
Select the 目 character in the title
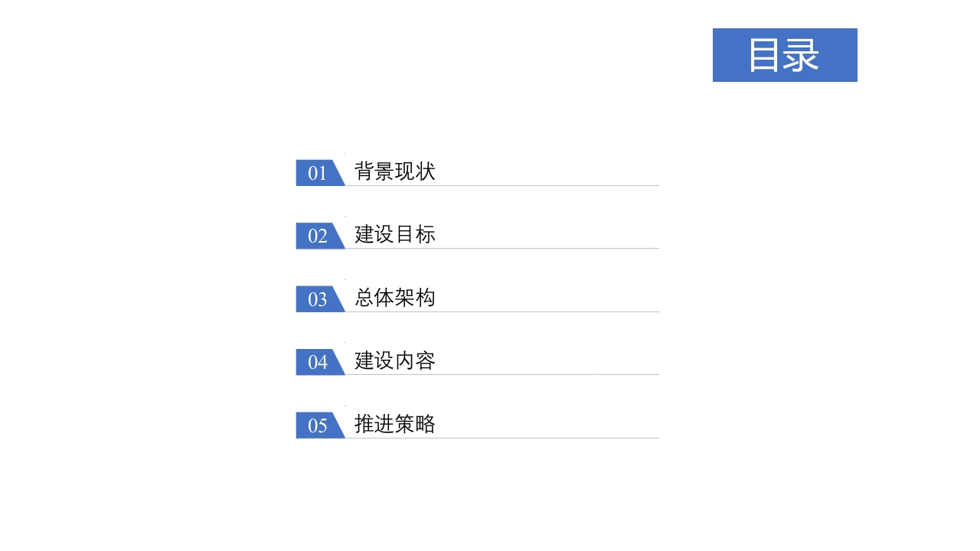pos(765,55)
